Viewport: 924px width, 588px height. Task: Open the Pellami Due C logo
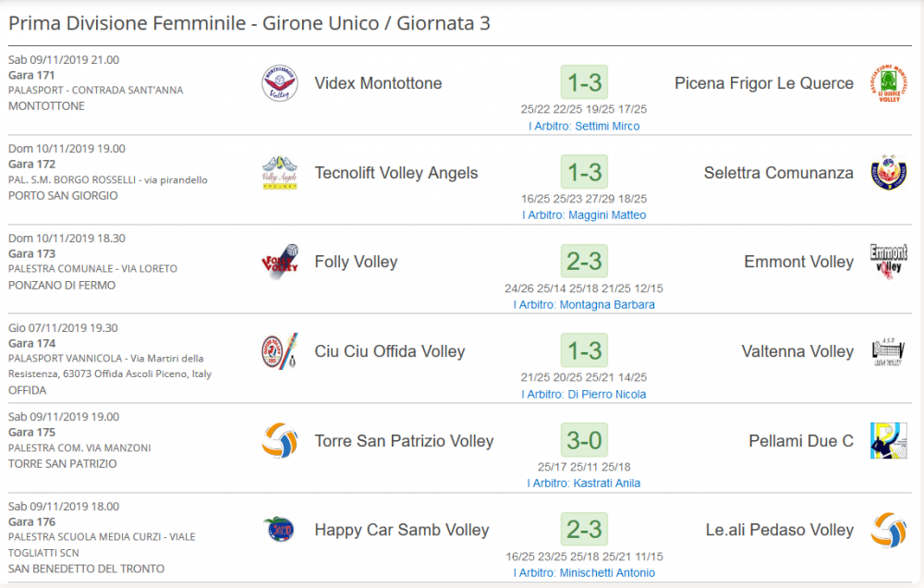tap(889, 441)
